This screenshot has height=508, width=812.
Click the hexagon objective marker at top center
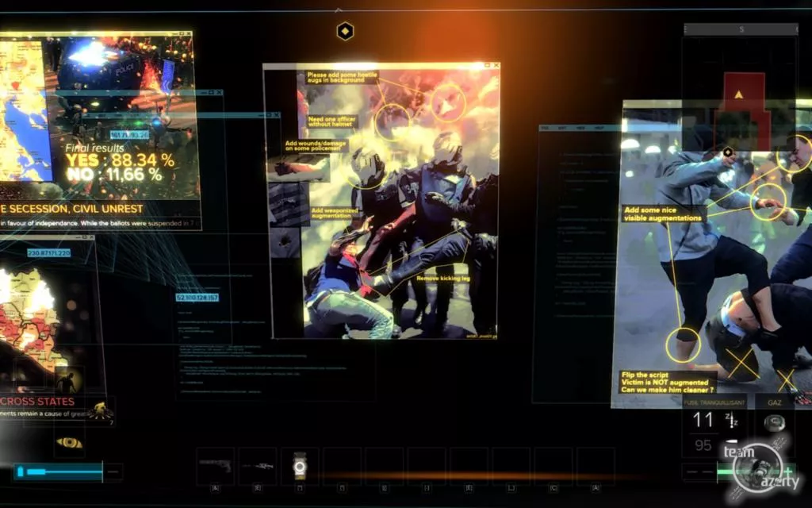coord(346,32)
